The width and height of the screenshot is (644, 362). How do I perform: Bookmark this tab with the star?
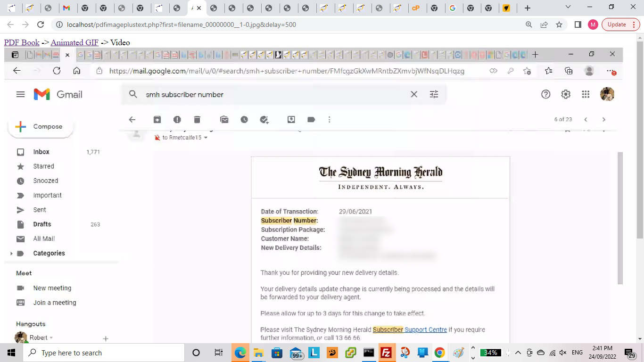point(559,25)
